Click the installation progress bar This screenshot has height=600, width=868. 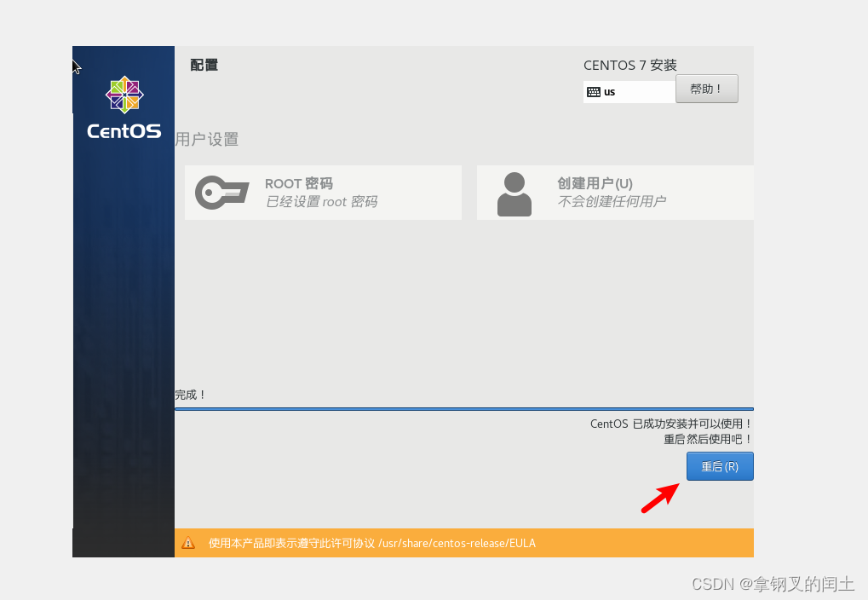[x=464, y=409]
